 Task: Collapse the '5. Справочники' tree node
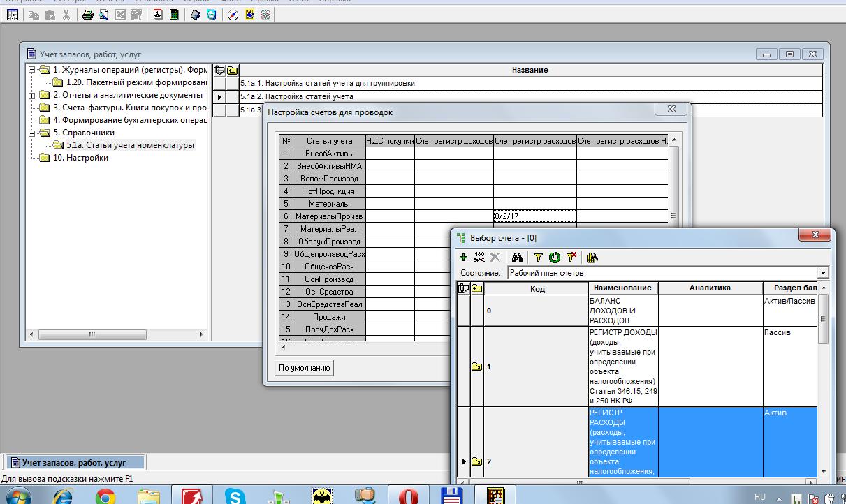click(x=32, y=133)
